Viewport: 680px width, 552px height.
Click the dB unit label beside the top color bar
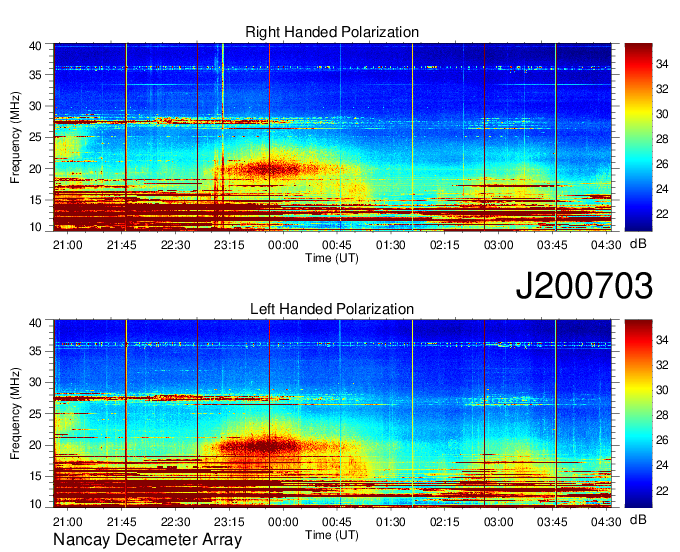coord(638,244)
